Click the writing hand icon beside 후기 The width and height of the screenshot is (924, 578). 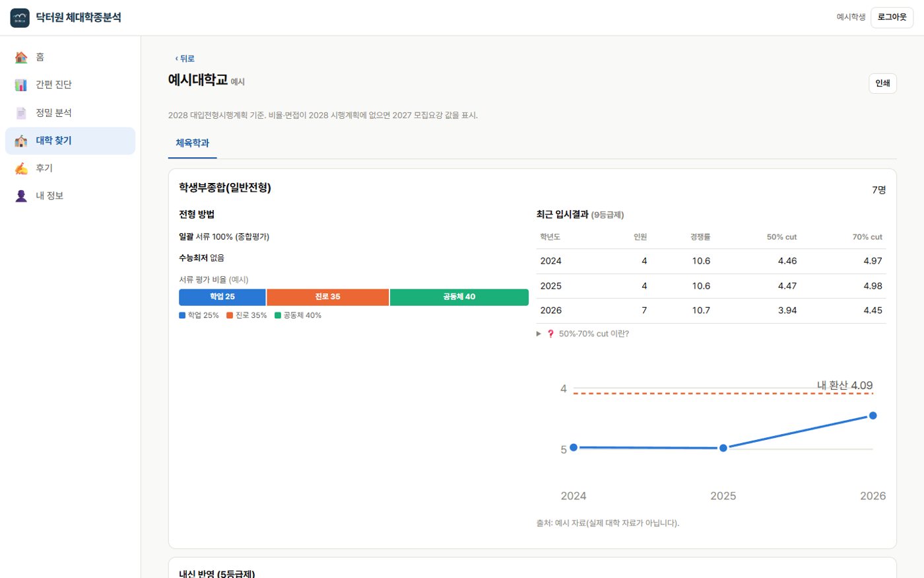[21, 168]
